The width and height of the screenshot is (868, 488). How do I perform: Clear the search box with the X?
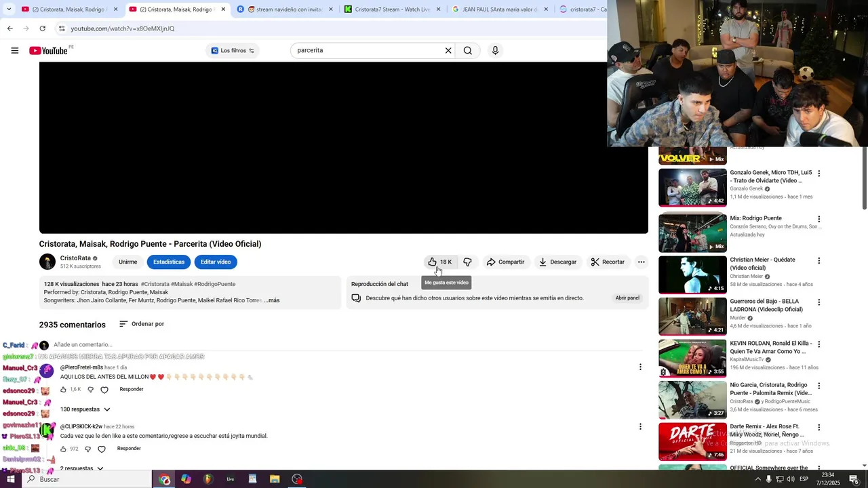(448, 51)
